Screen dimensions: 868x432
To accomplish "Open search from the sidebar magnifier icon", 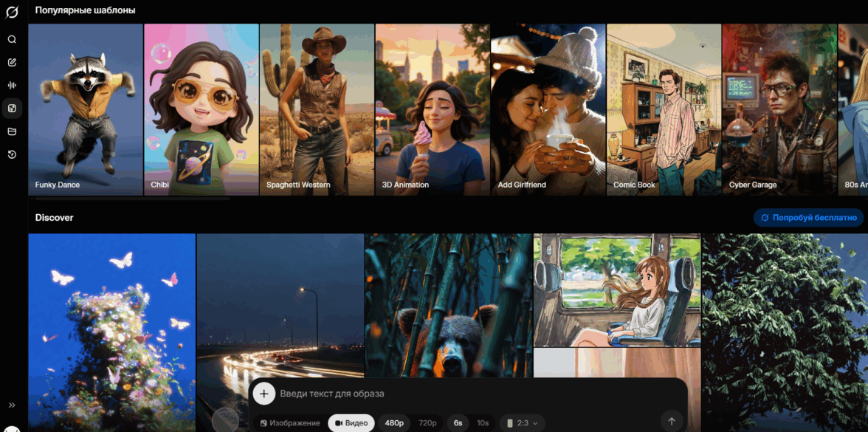I will coord(12,40).
